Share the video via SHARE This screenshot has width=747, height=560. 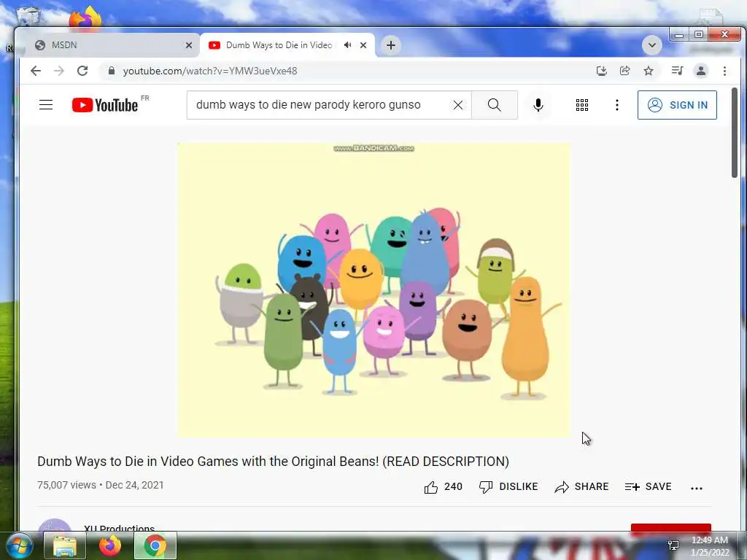tap(581, 486)
